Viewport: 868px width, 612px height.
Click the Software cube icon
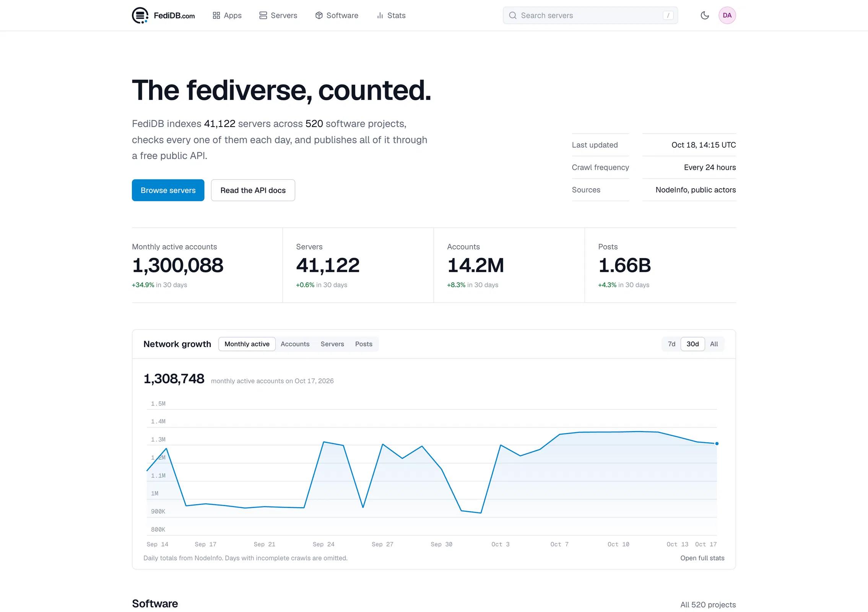319,15
